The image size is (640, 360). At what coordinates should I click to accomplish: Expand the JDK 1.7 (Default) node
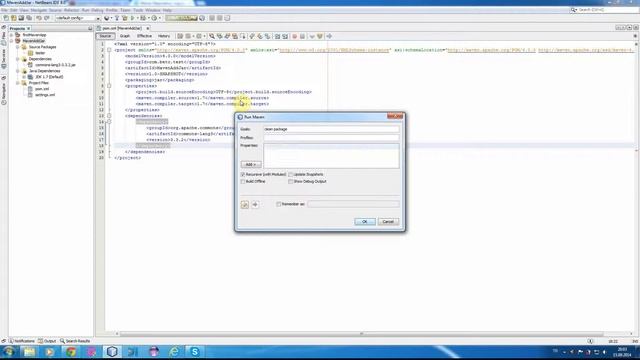click(x=24, y=77)
